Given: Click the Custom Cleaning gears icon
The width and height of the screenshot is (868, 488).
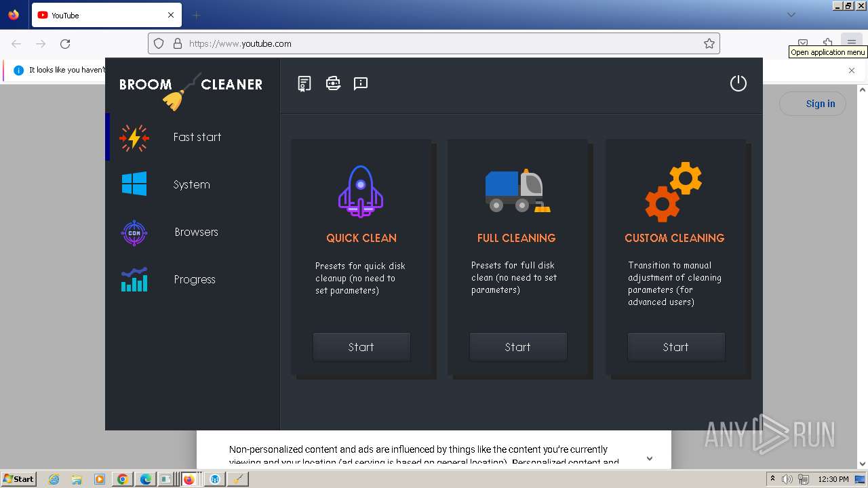Looking at the screenshot, I should pyautogui.click(x=673, y=192).
